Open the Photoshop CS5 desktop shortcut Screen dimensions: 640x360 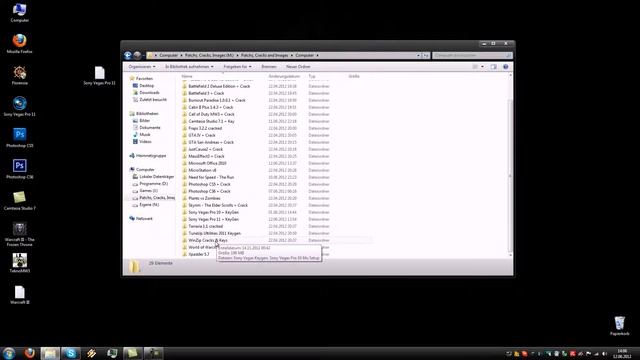click(19, 138)
